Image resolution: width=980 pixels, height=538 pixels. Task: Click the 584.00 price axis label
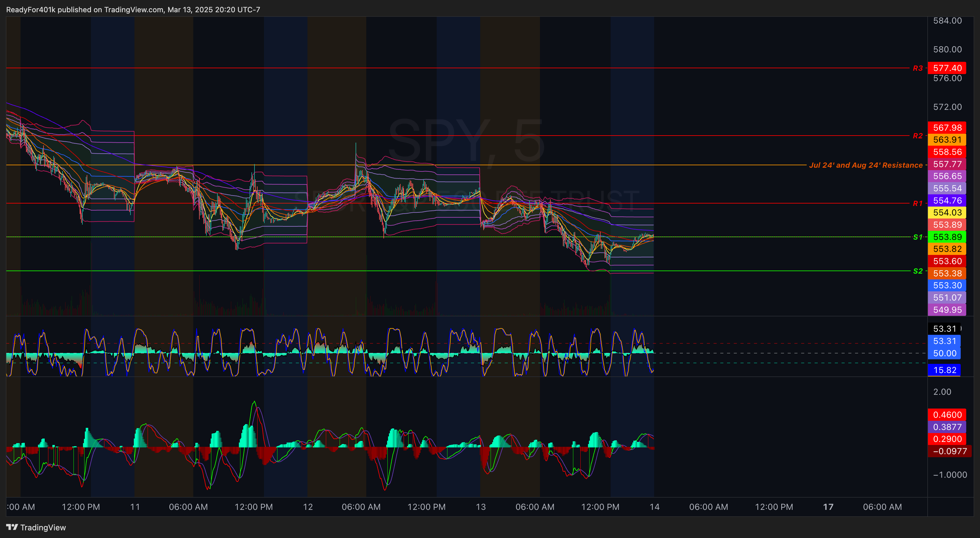point(947,21)
